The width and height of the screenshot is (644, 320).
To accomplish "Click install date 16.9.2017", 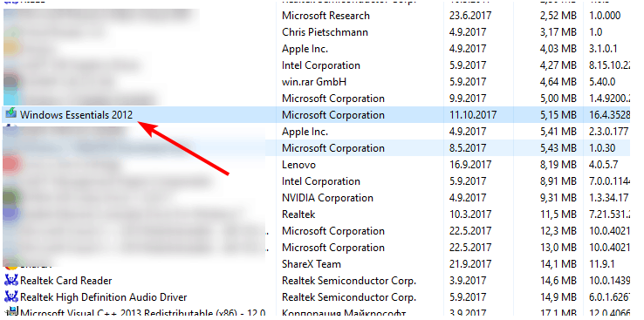I will 470,165.
